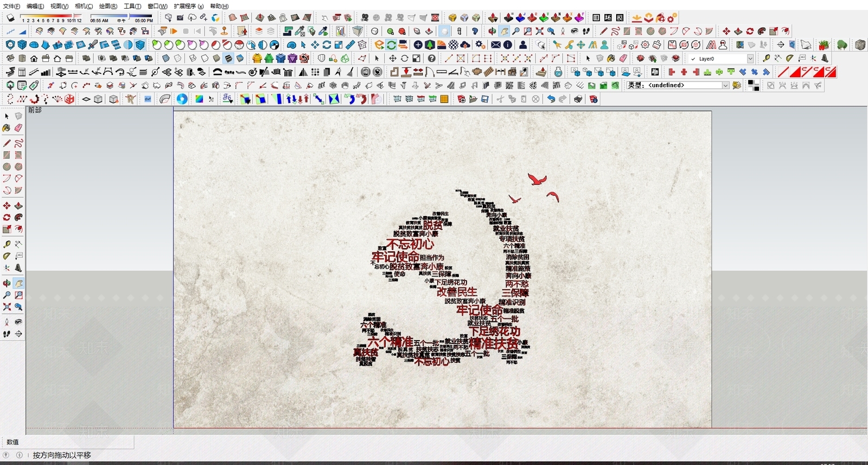Select the arrow Select tool in left palette
This screenshot has width=868, height=465.
(x=7, y=116)
